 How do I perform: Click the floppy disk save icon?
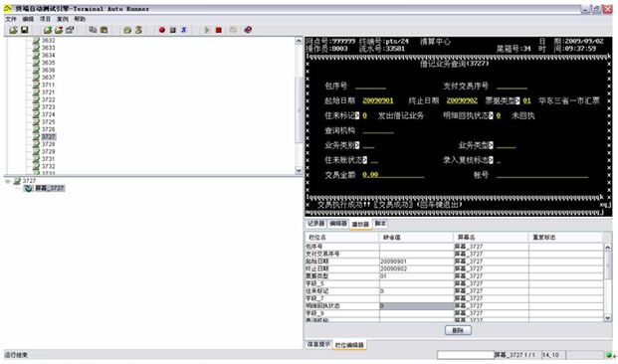pos(25,30)
